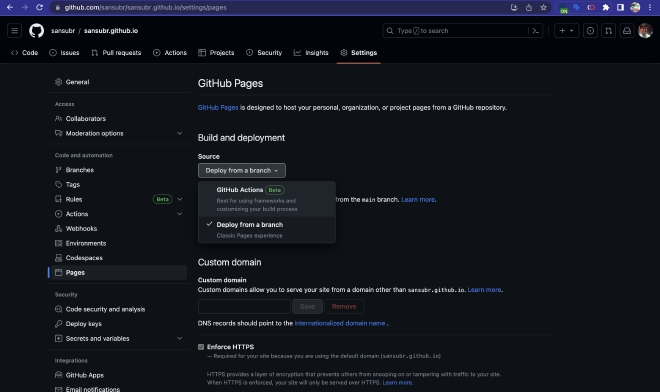Go to the Actions repository tab
This screenshot has height=392, width=660.
click(x=170, y=53)
